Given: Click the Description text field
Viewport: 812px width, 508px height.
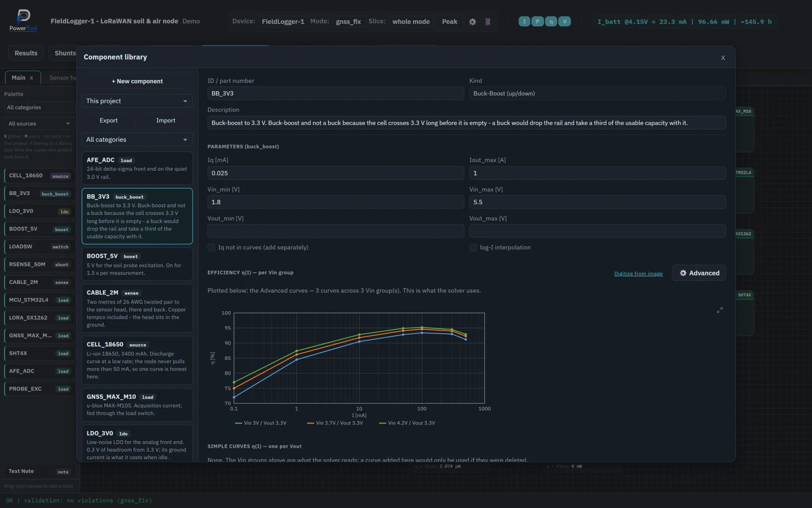Looking at the screenshot, I should [466, 123].
